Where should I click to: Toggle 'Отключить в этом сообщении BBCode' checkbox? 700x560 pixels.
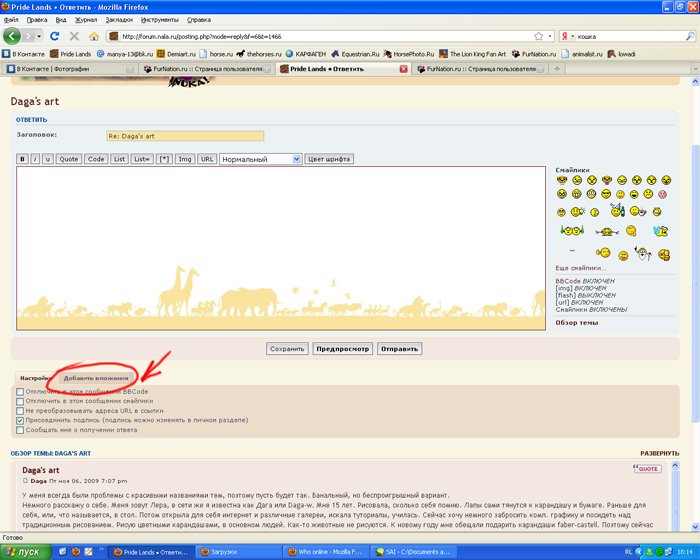click(21, 392)
